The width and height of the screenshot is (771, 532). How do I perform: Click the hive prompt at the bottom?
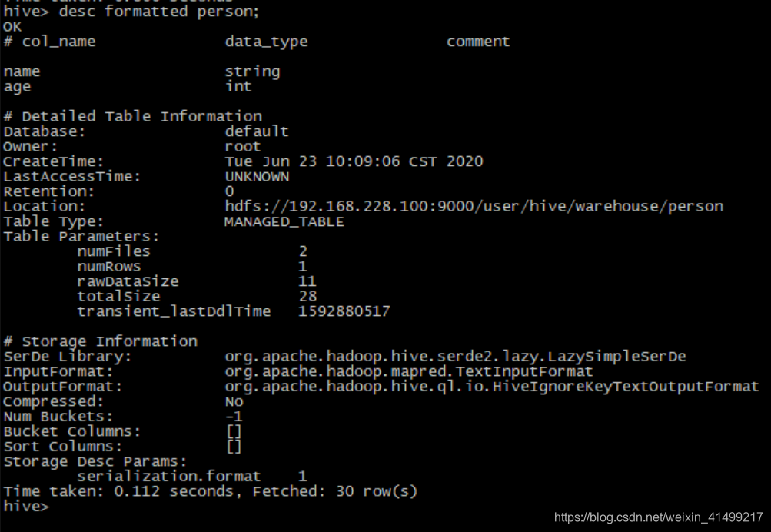[x=26, y=506]
